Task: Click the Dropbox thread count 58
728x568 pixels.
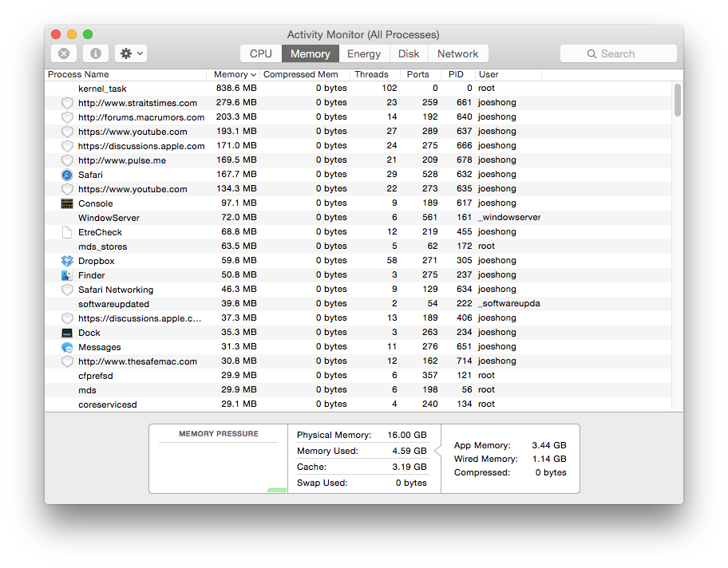Action: [x=392, y=260]
